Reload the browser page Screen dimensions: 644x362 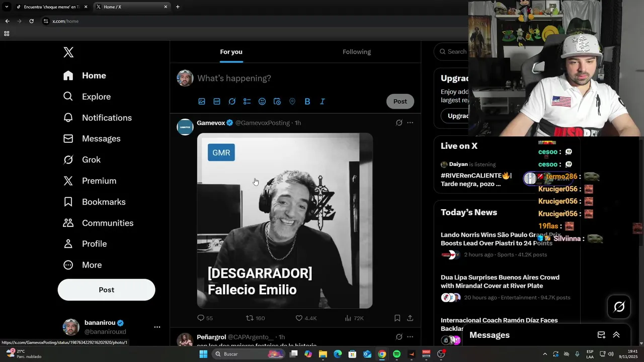tap(31, 21)
